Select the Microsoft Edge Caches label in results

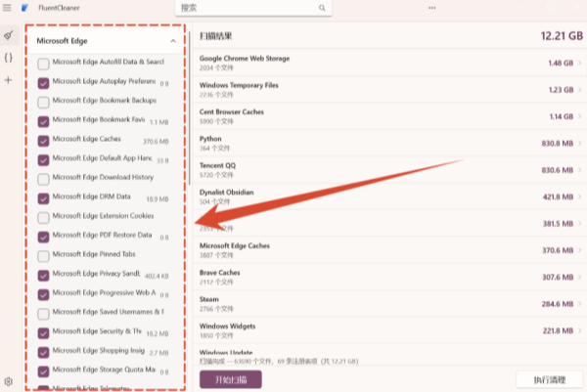pos(235,245)
